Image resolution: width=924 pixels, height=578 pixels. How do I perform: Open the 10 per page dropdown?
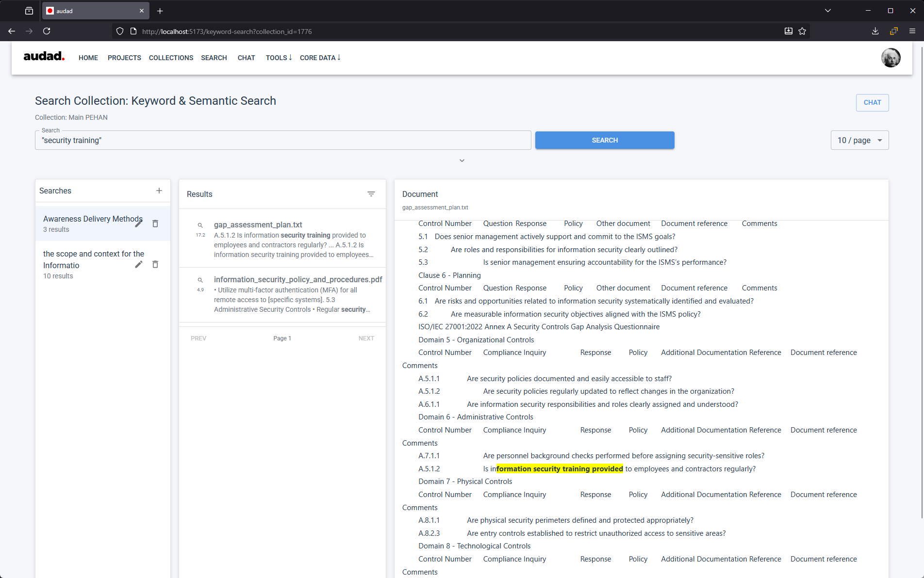[859, 140]
